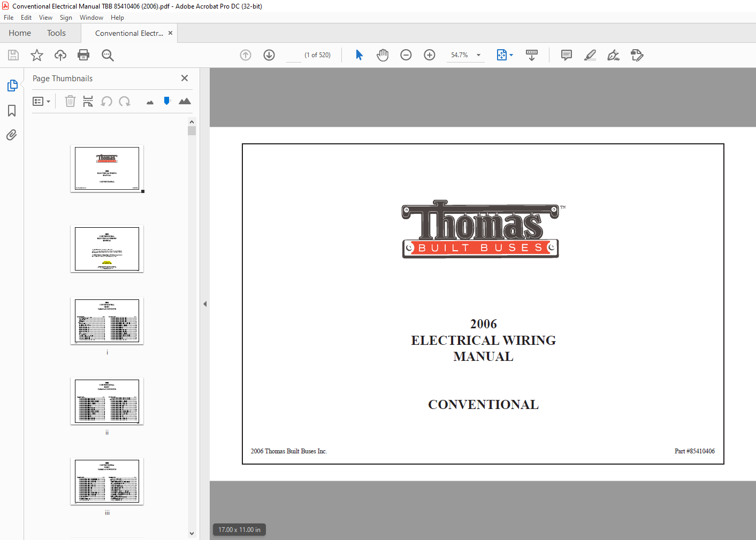Expand the fit page options dropdown arrow
Image resolution: width=756 pixels, height=540 pixels.
(x=511, y=55)
